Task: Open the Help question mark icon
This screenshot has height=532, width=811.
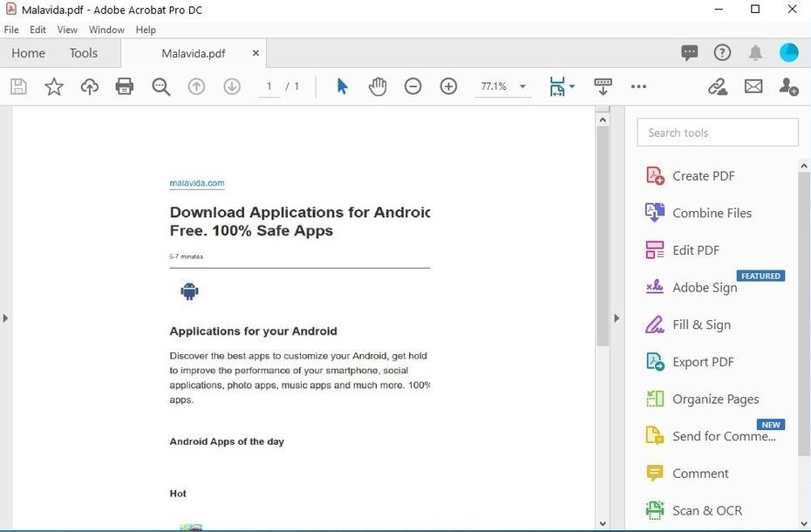Action: [x=722, y=52]
